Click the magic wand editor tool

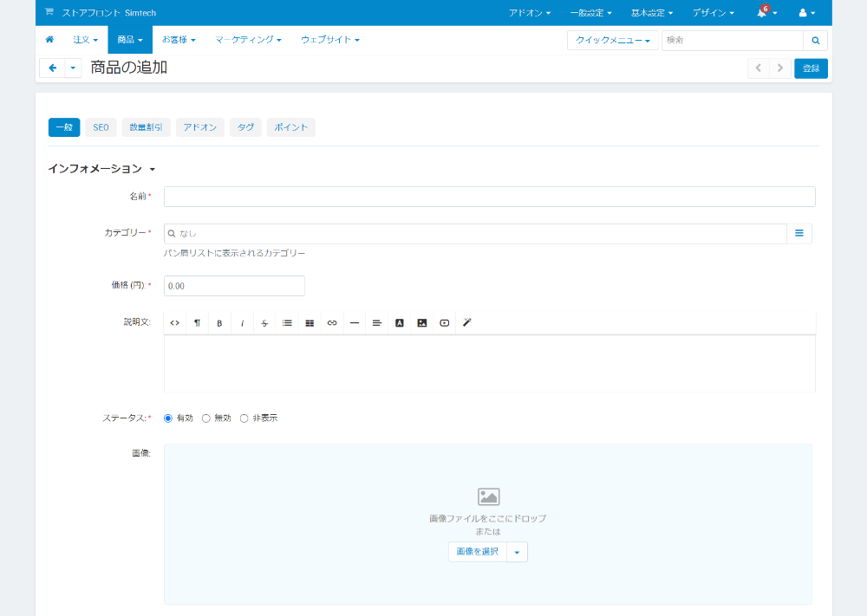tap(466, 323)
